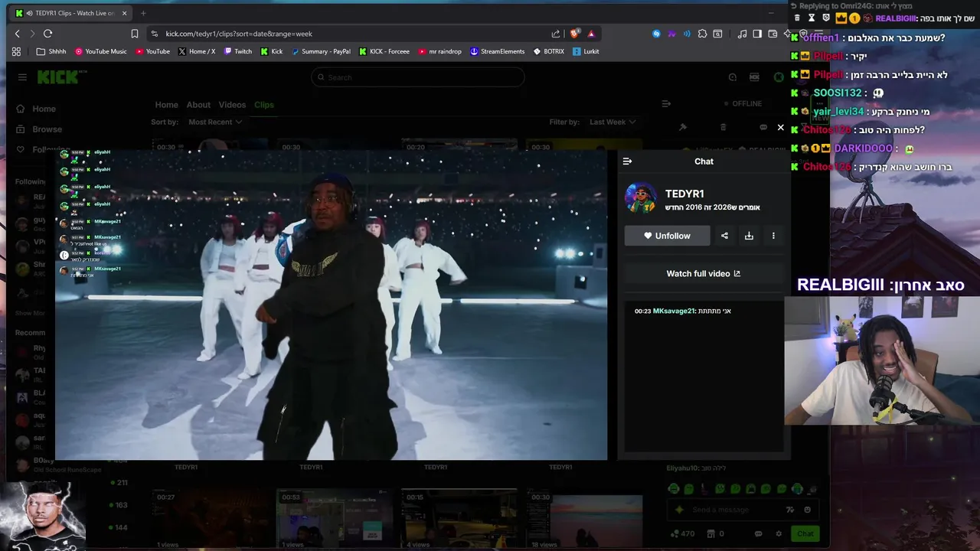This screenshot has height=551, width=980.
Task: Close the TEDYR1 Clips browser tab
Action: tap(126, 13)
